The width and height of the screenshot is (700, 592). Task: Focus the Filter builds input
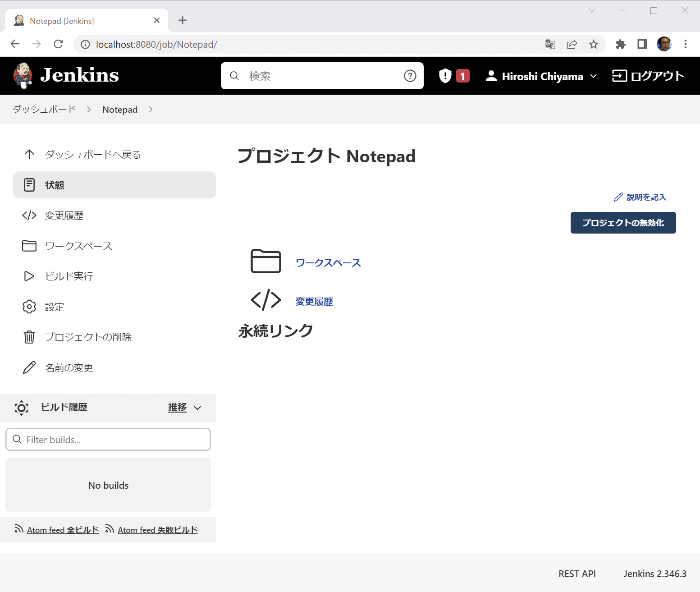[108, 440]
